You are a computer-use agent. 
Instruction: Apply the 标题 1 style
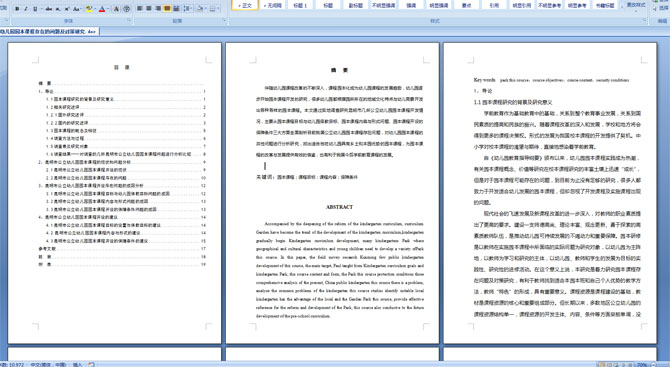(300, 5)
